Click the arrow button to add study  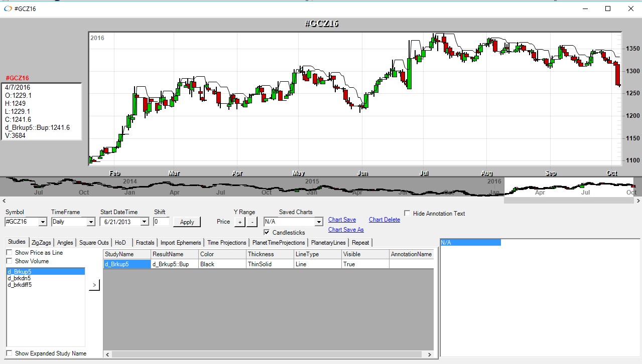[x=94, y=285]
